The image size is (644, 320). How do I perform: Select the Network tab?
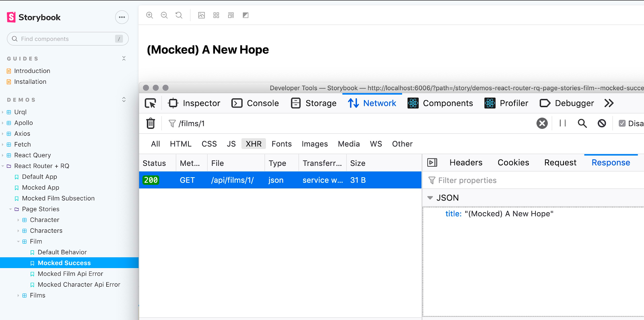pyautogui.click(x=372, y=103)
